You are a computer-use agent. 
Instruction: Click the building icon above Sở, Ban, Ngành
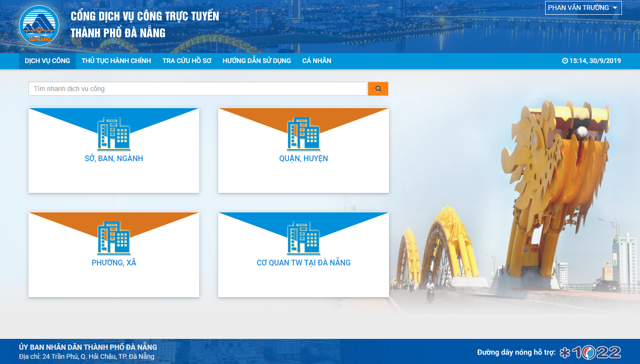114,134
